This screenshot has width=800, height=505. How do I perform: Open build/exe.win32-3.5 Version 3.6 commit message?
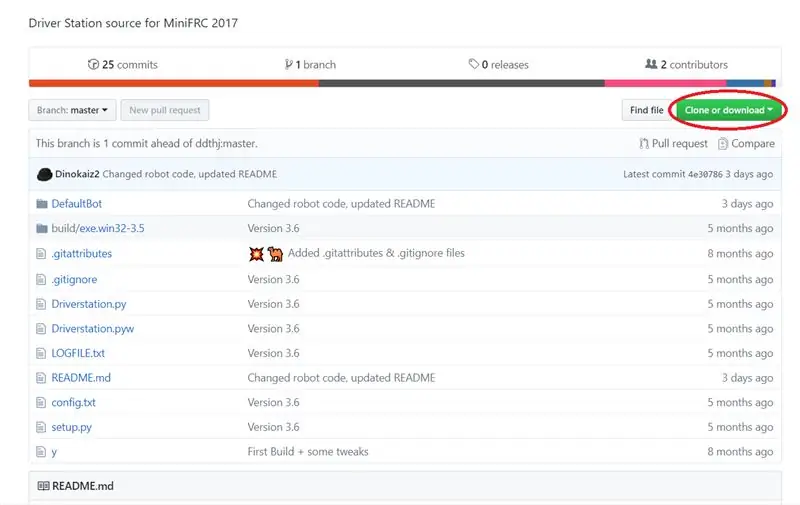click(273, 228)
